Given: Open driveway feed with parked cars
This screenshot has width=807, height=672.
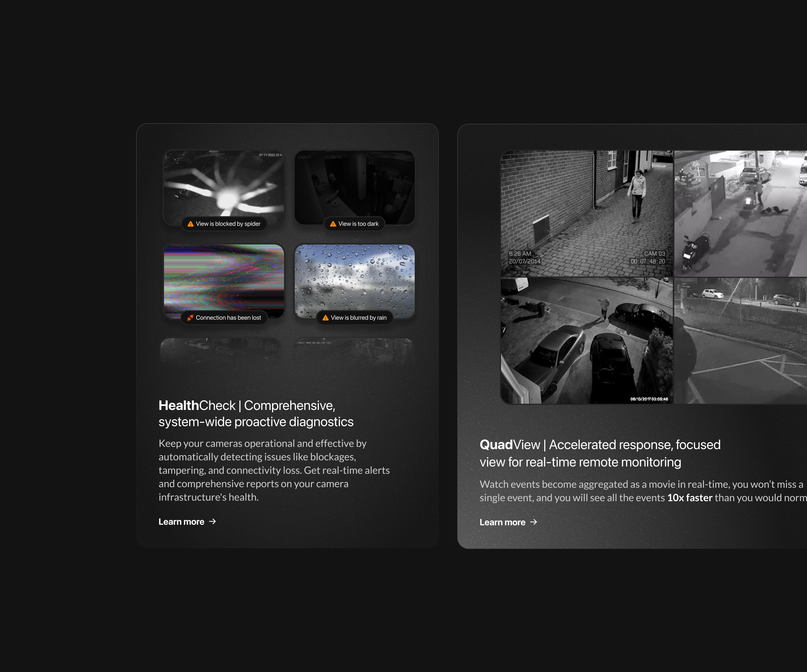Looking at the screenshot, I should coord(587,341).
